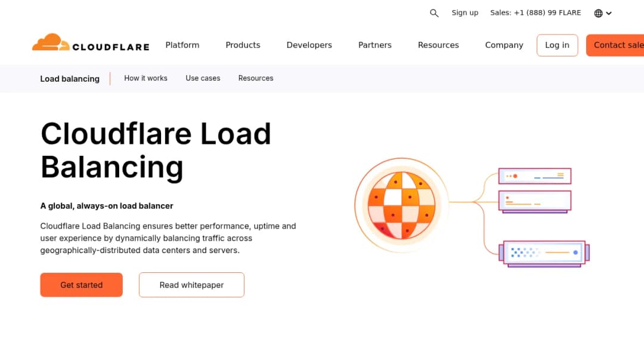Click the Sign up link
644x363 pixels.
(x=465, y=13)
